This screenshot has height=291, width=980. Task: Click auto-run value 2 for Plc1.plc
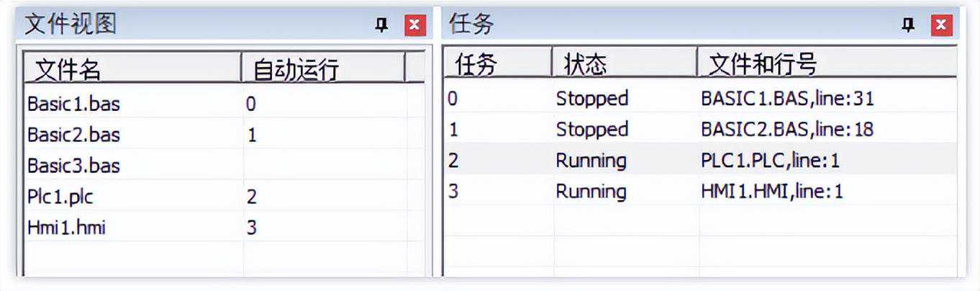(x=251, y=197)
